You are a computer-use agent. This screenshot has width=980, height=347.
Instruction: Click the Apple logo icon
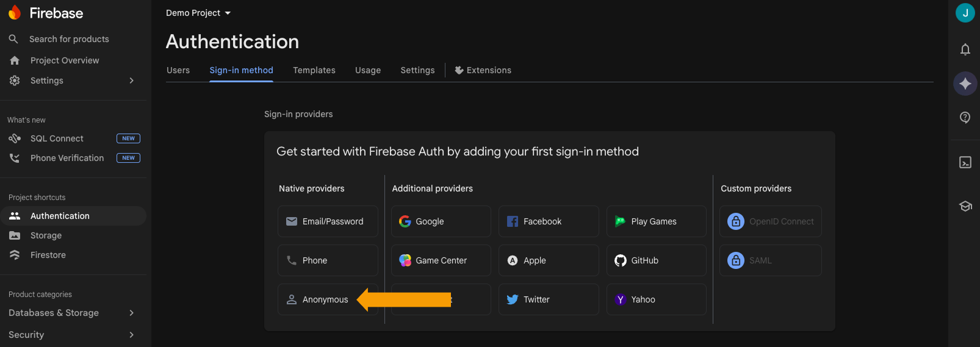pyautogui.click(x=513, y=260)
